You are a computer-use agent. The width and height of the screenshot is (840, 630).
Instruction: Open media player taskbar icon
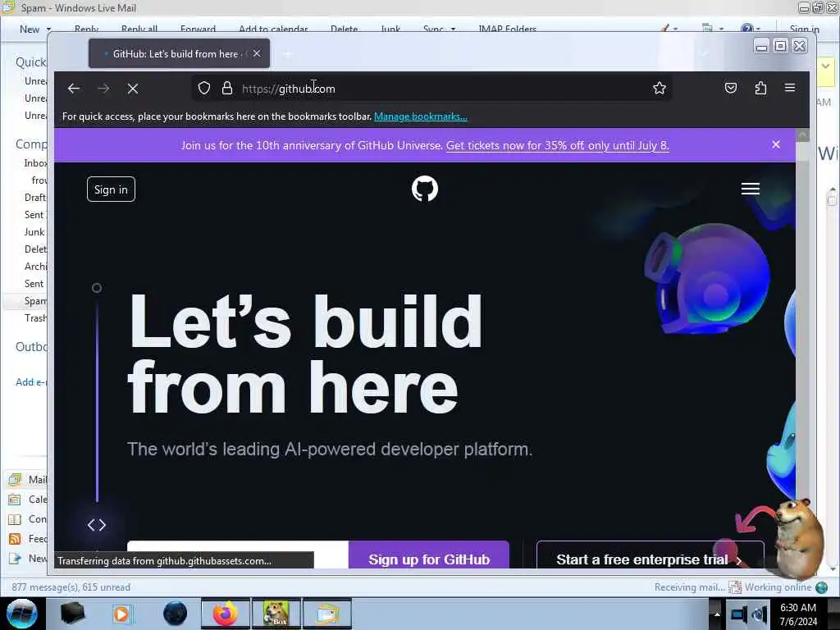click(121, 614)
